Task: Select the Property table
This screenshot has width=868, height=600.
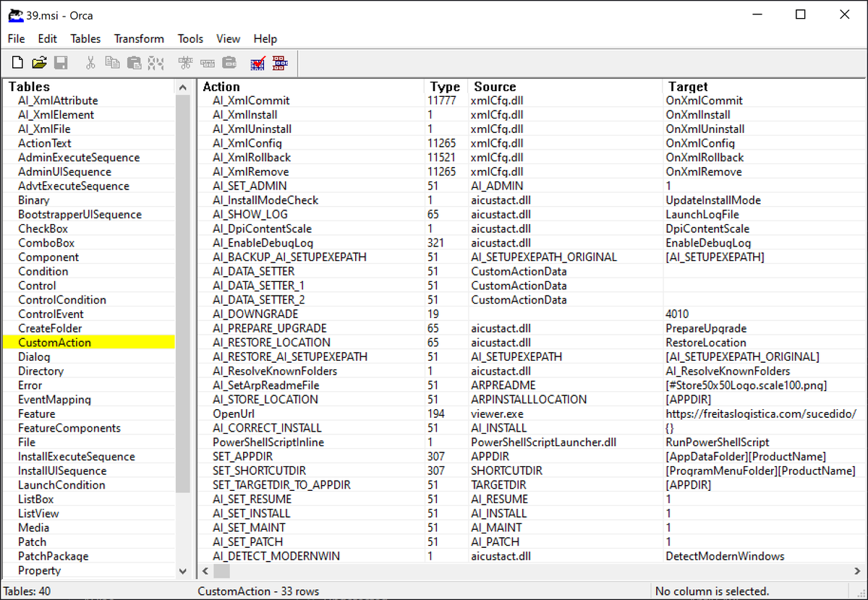Action: (x=41, y=570)
